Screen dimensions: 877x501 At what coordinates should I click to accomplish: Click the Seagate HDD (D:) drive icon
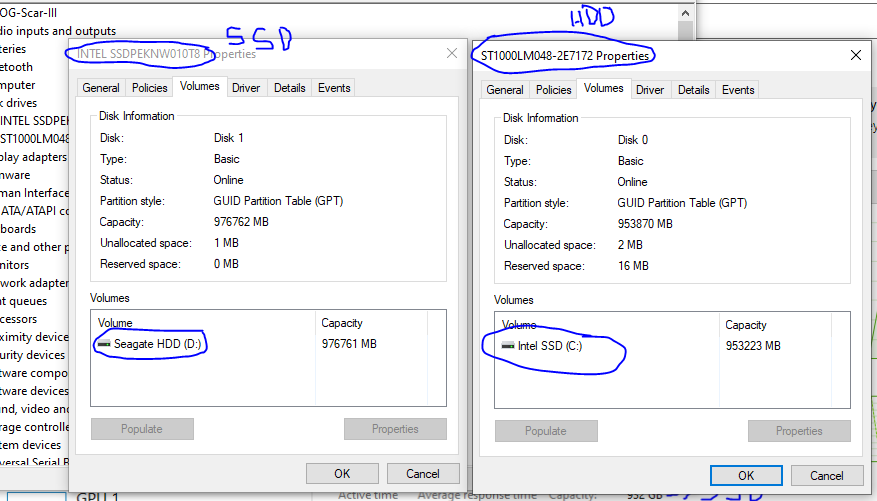tap(104, 344)
